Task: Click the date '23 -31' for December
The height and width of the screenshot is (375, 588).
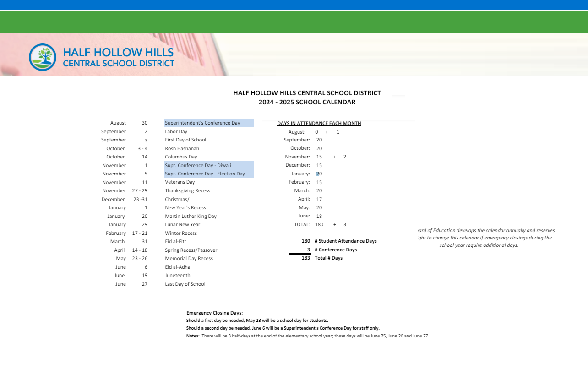Action: click(141, 200)
